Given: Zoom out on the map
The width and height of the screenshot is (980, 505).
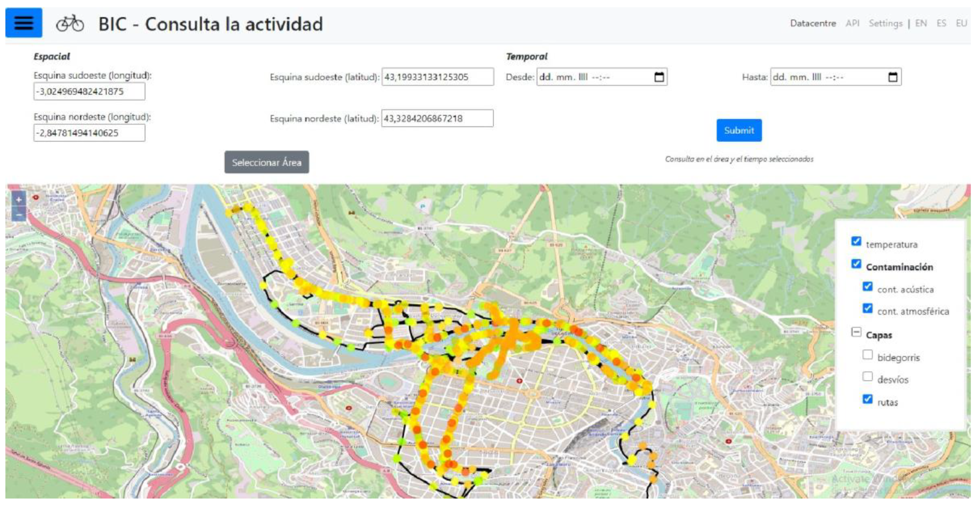Looking at the screenshot, I should point(18,214).
